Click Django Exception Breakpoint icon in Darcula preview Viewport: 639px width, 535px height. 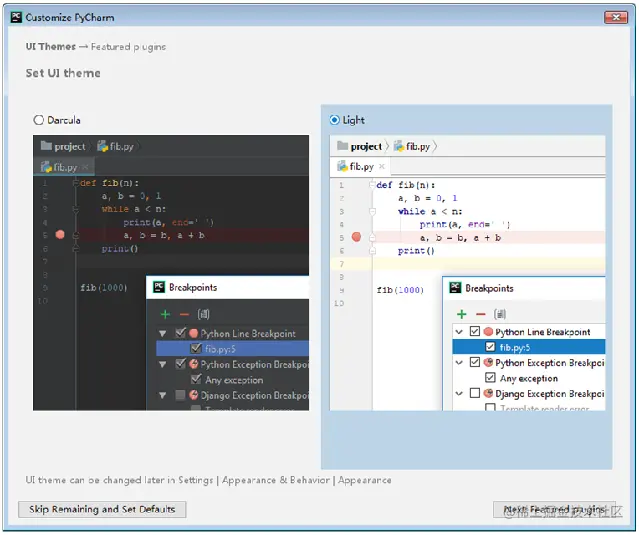coord(194,395)
